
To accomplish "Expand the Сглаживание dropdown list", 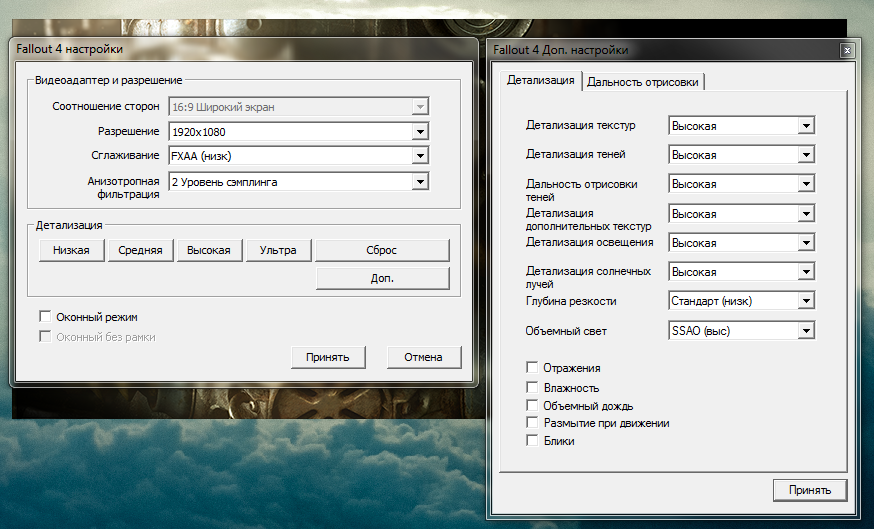I will pos(420,156).
